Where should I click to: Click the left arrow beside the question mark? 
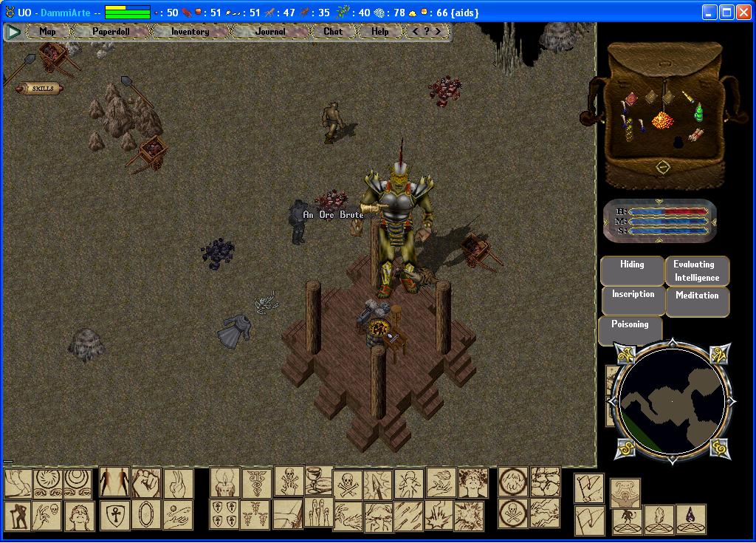click(415, 31)
